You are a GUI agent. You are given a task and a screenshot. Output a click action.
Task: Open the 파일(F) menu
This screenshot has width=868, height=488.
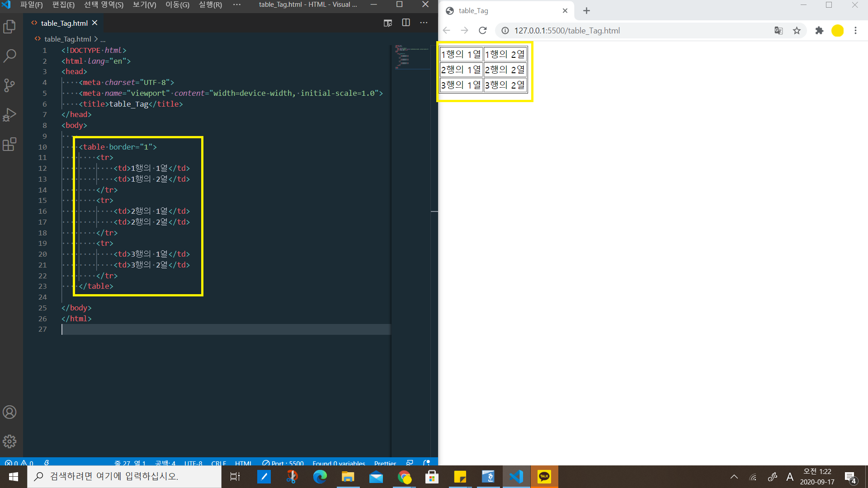click(31, 5)
